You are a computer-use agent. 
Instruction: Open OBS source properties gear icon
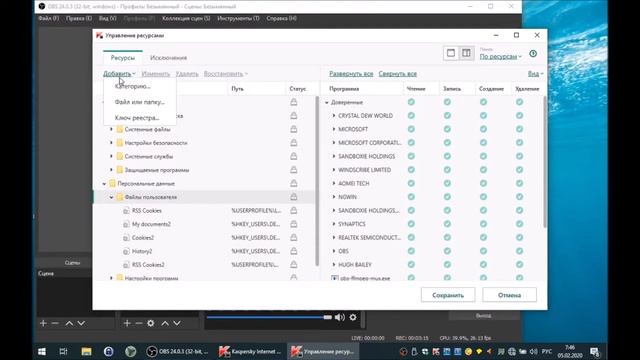(x=151, y=323)
